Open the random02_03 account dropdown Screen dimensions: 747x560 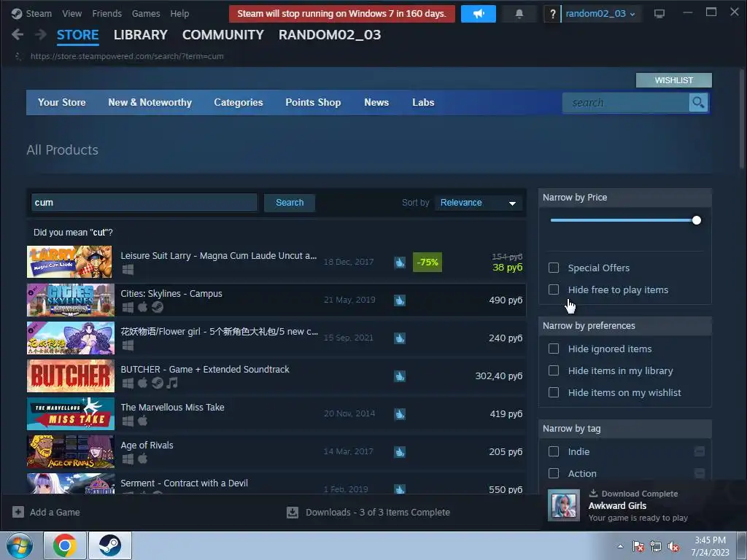pos(600,14)
